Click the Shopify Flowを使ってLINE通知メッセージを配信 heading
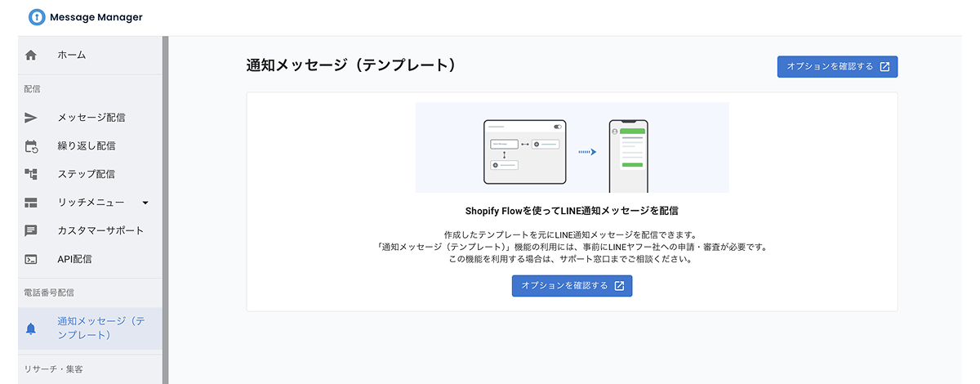The width and height of the screenshot is (980, 384). pos(572,211)
